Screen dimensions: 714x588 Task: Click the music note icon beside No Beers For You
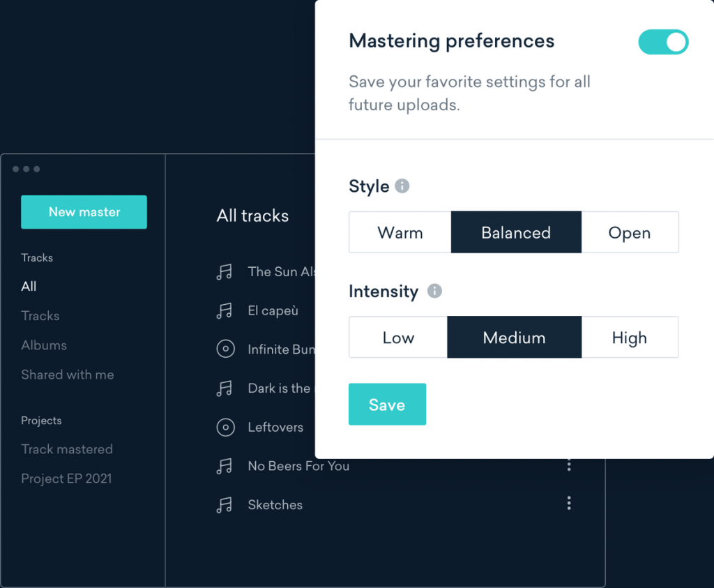tap(225, 466)
